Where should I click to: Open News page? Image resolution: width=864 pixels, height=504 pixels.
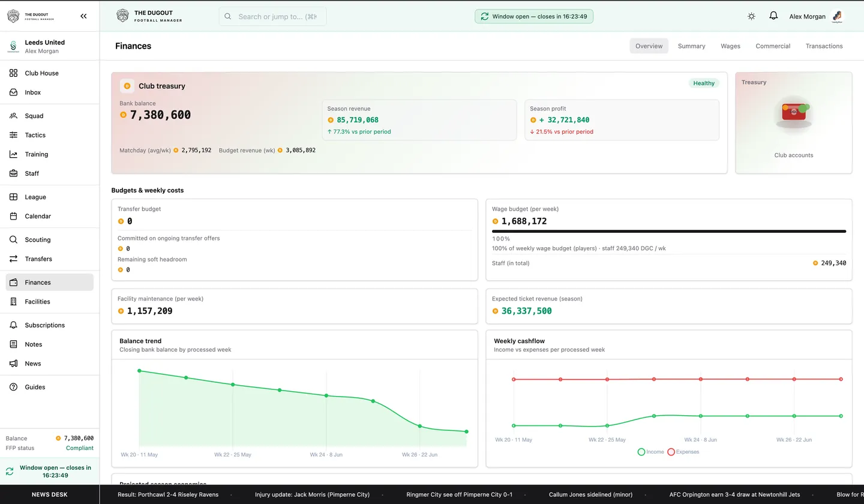pos(50,364)
